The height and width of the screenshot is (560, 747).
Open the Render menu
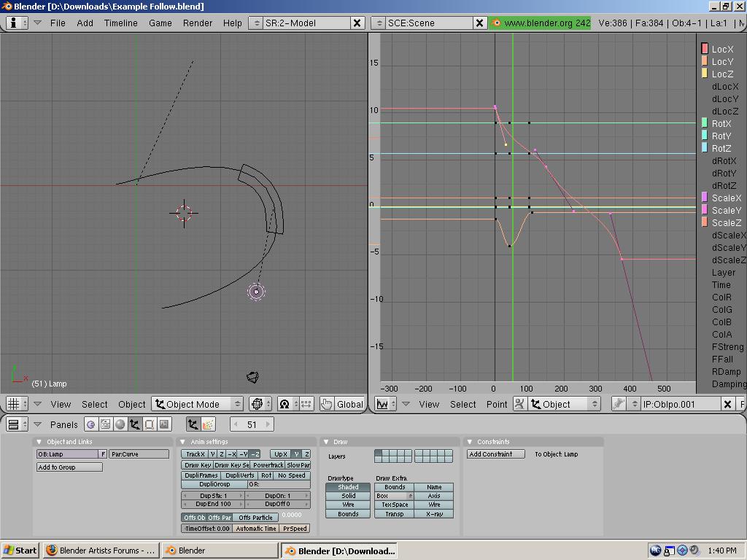tap(197, 23)
